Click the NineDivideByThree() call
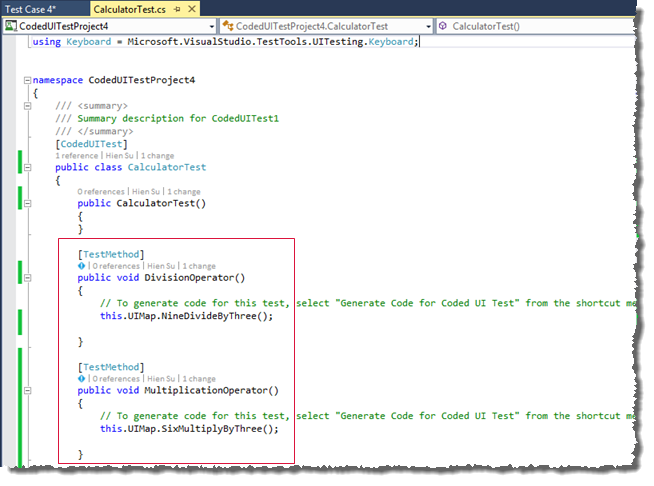Image resolution: width=654 pixels, height=486 pixels. point(216,316)
